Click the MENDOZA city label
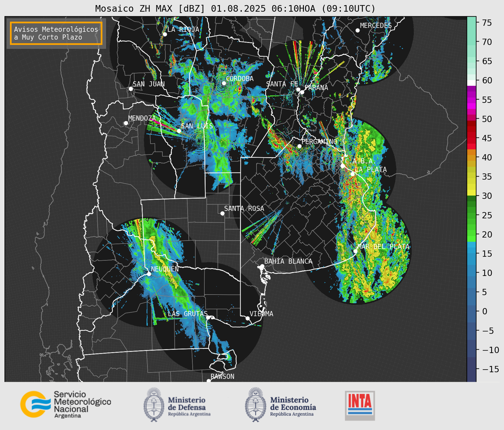Image resolution: width=504 pixels, height=430 pixels. tap(142, 118)
